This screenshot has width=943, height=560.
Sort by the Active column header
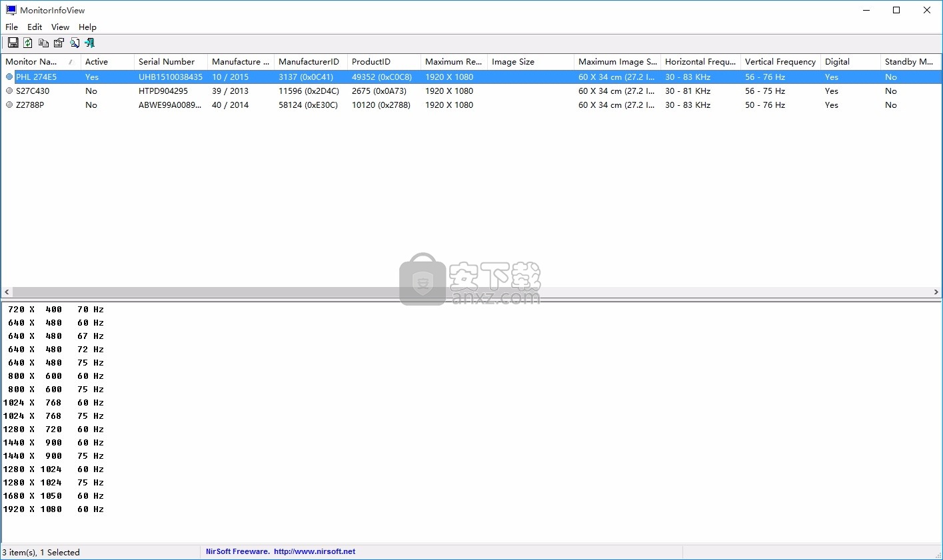click(107, 61)
